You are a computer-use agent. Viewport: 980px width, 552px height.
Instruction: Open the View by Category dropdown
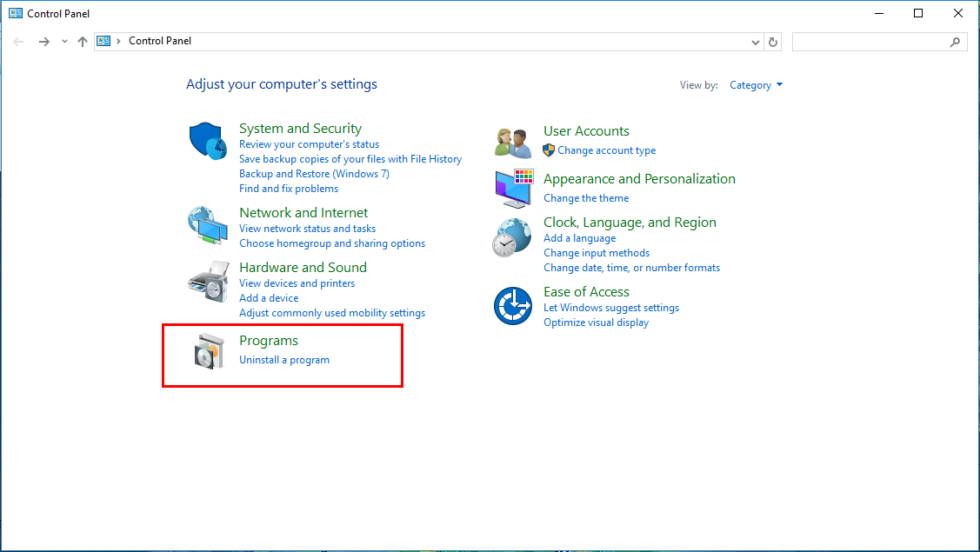tap(756, 85)
